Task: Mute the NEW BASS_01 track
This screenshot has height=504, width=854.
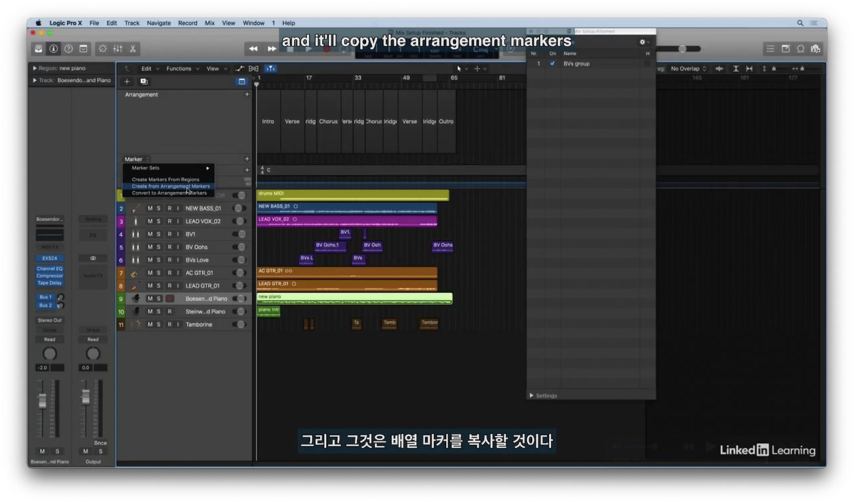Action: point(150,209)
